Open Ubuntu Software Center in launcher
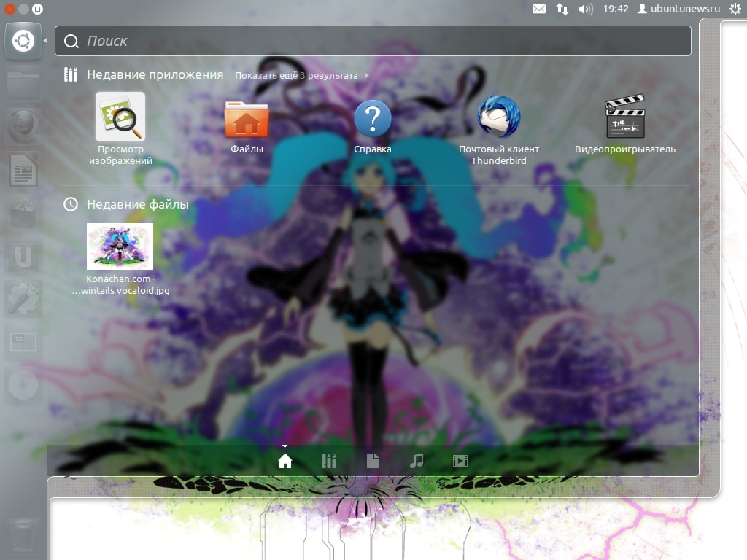 point(23,212)
